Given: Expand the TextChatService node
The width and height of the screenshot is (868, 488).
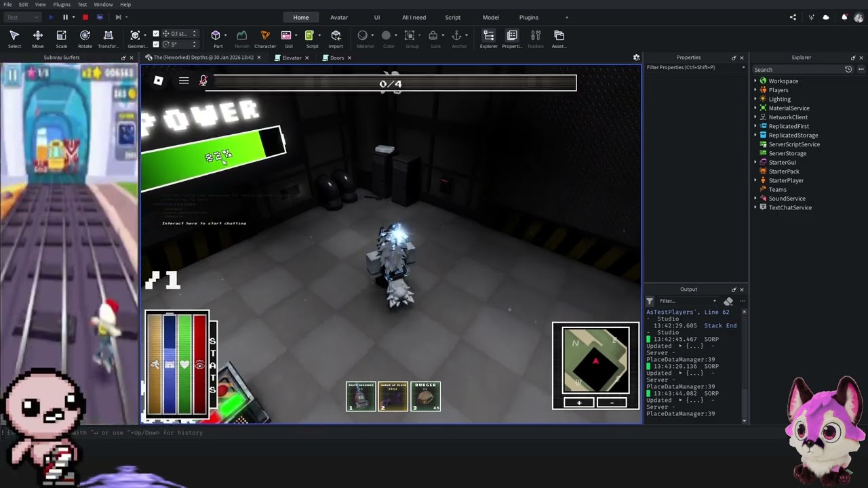Looking at the screenshot, I should pos(755,207).
